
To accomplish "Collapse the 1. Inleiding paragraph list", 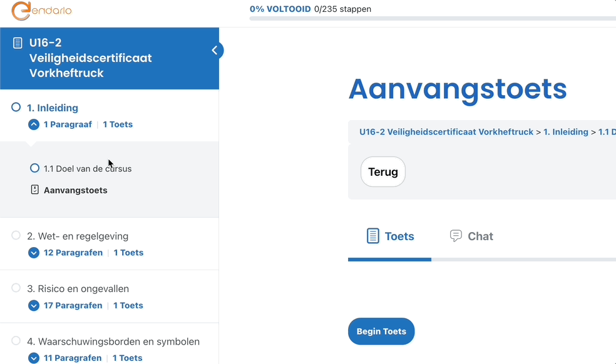I will (x=34, y=124).
